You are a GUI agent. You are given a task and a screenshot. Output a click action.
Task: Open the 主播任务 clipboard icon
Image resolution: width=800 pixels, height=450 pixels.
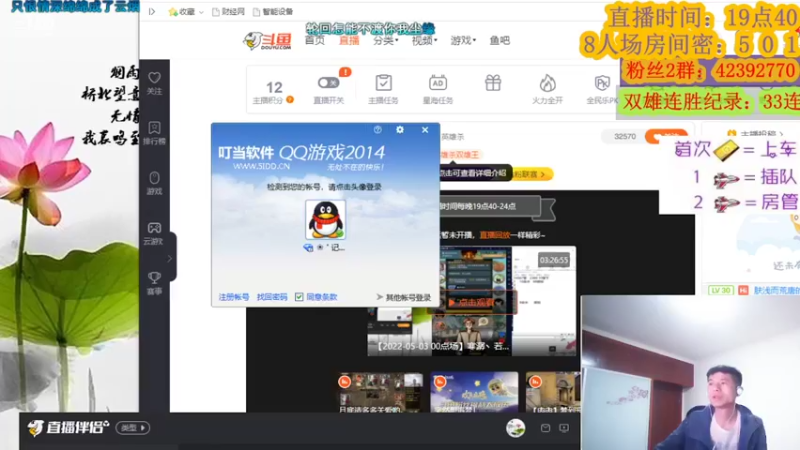[x=383, y=83]
